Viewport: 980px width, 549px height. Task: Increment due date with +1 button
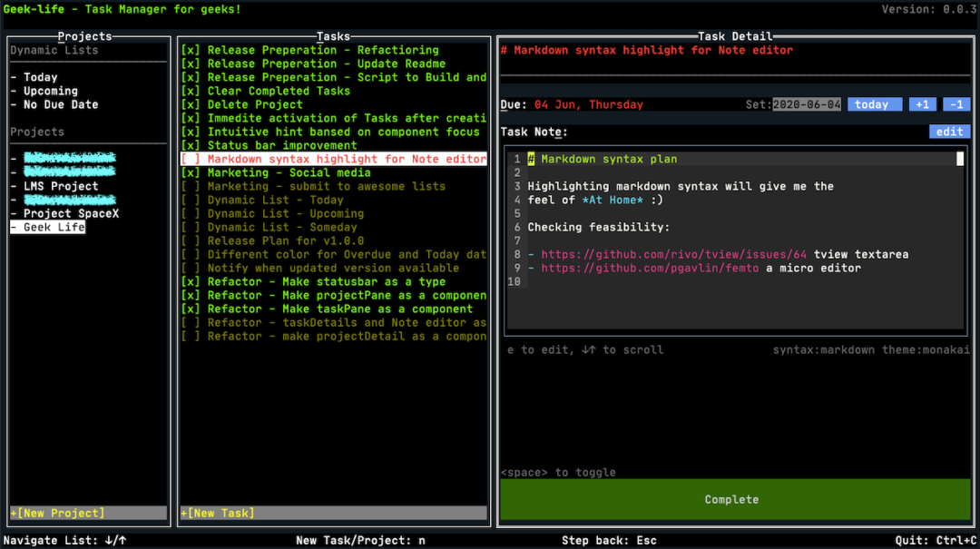tap(922, 104)
